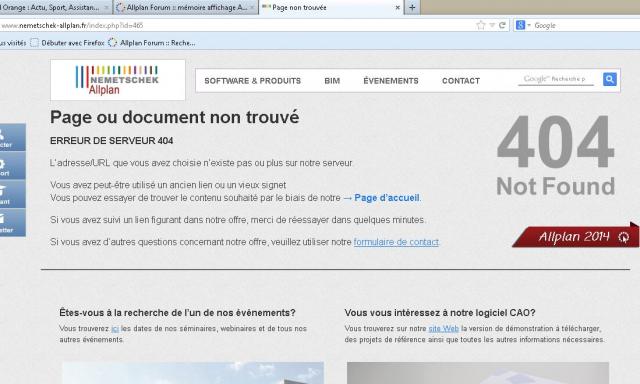
Task: Open the Contact menu item
Action: point(461,81)
